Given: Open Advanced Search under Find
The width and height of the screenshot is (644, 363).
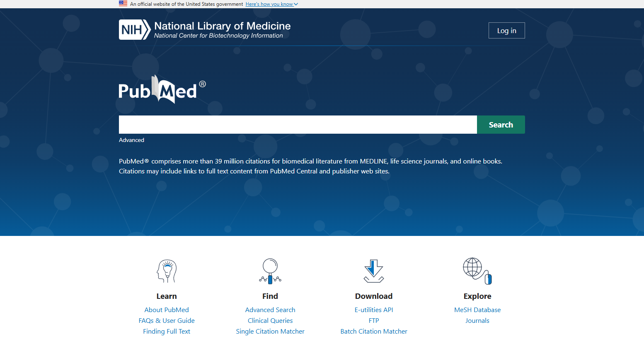Looking at the screenshot, I should pyautogui.click(x=270, y=310).
